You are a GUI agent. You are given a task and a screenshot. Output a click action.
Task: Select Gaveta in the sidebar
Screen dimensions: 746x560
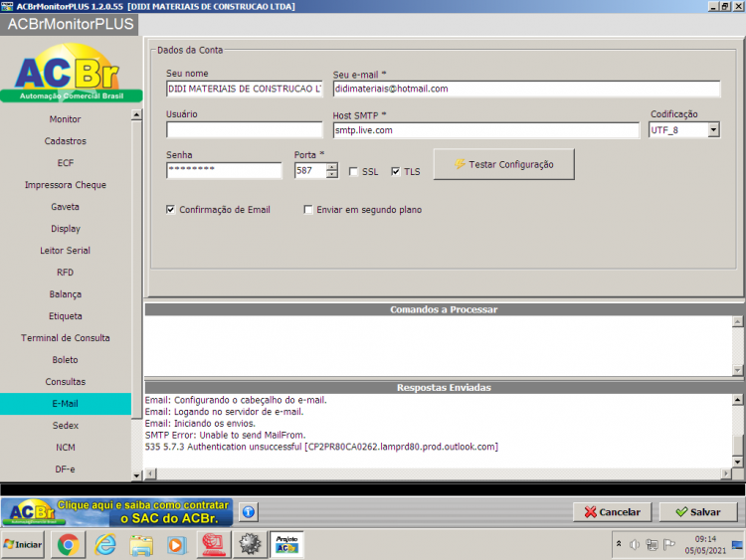click(66, 207)
